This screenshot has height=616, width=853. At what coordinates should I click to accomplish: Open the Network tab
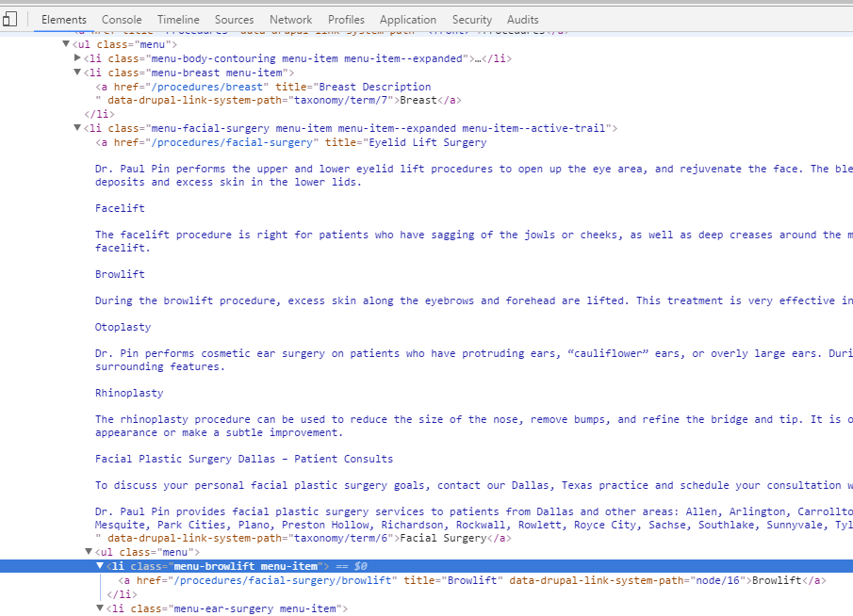(290, 20)
